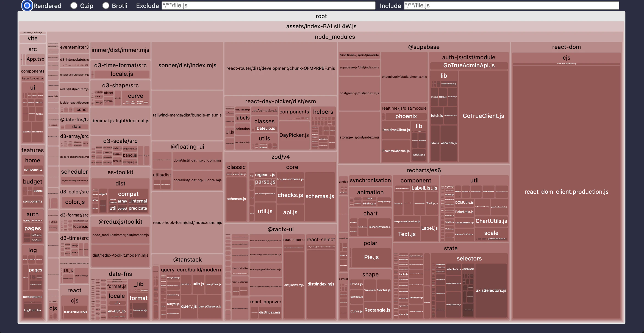Screen dimensions: 644x333
Task: Select the react.production.js block
Action: 75,312
